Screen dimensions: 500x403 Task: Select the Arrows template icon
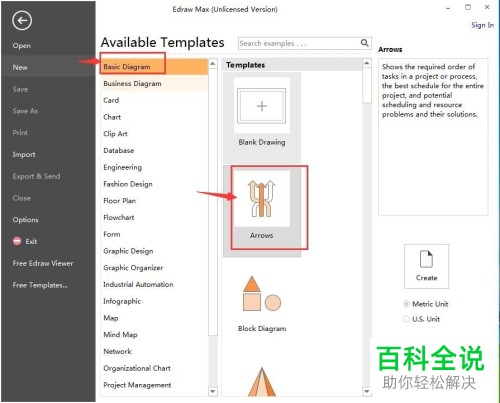pos(262,199)
